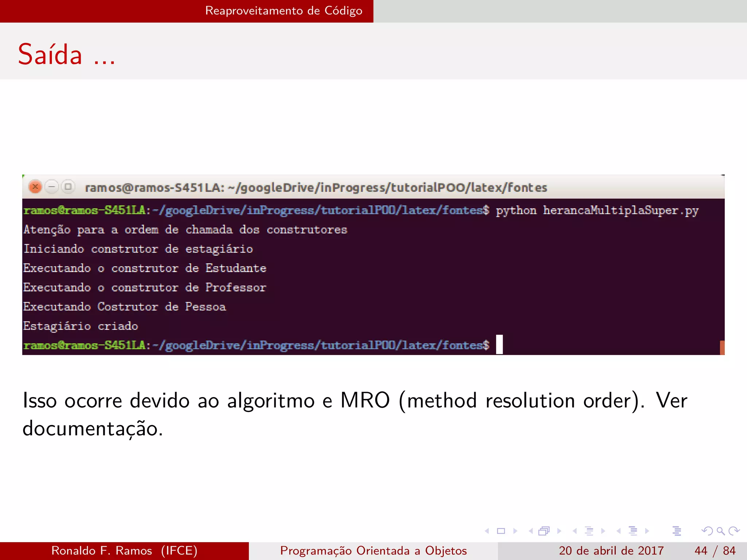
Task: Click the Programação Orientada a Objetos title footer
Action: click(373, 551)
